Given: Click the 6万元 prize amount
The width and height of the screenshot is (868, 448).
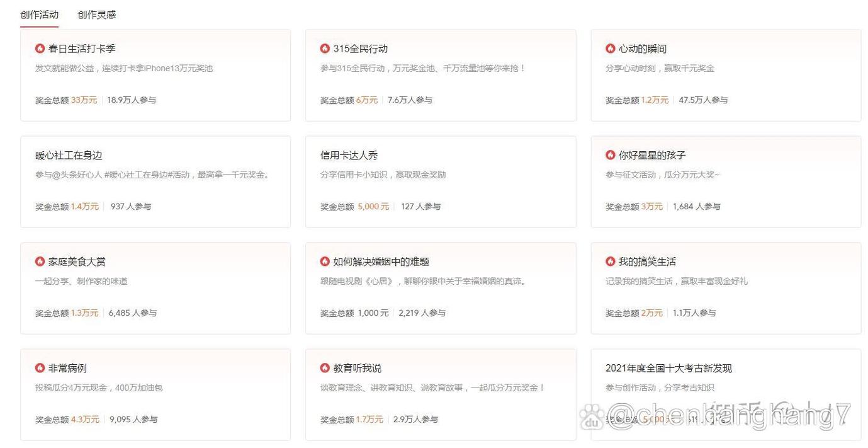Looking at the screenshot, I should pos(367,100).
